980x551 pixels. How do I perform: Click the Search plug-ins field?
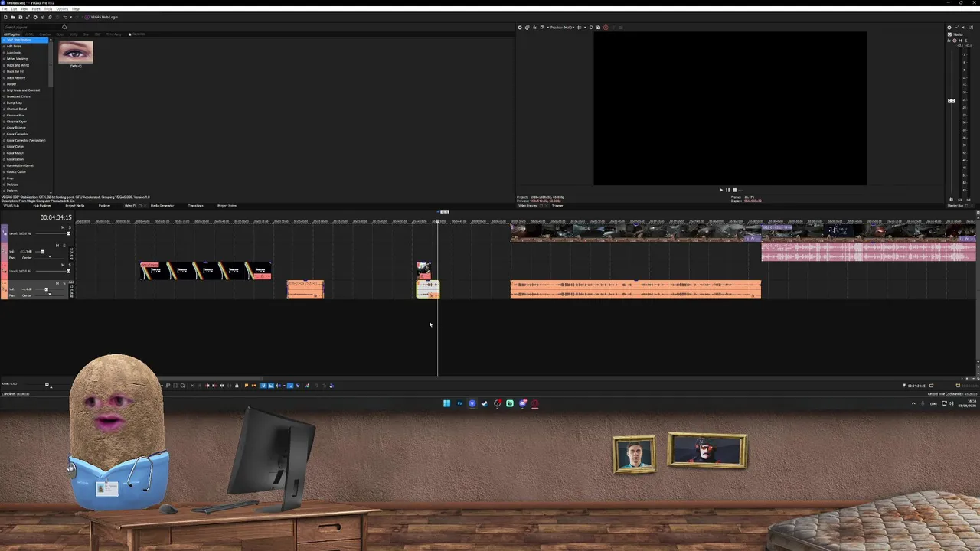tap(32, 27)
